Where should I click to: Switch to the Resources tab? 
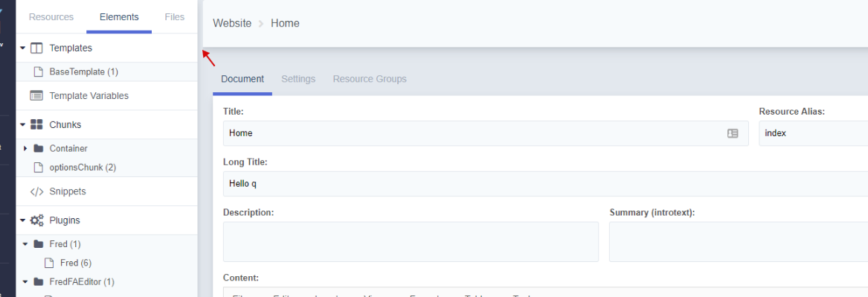pyautogui.click(x=51, y=17)
